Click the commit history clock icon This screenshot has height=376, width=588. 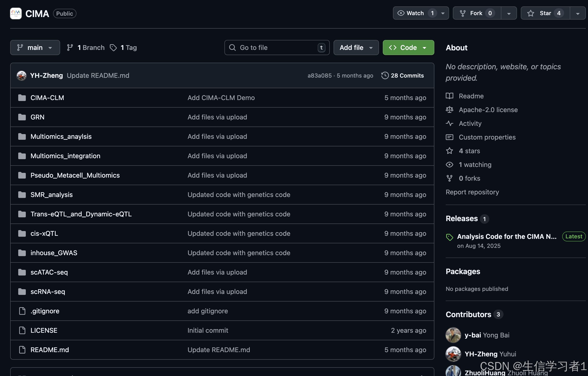coord(385,75)
